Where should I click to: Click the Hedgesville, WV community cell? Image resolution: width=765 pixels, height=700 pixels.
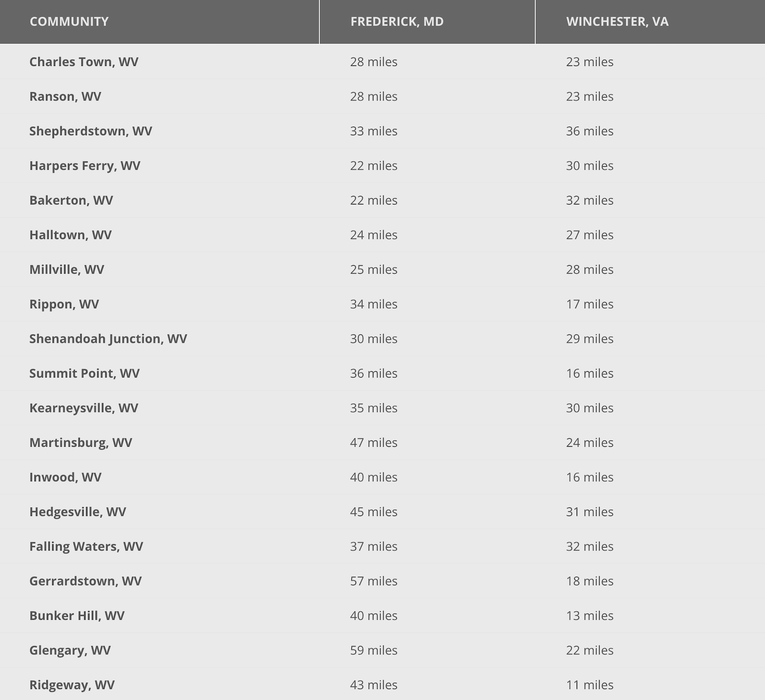coord(77,512)
